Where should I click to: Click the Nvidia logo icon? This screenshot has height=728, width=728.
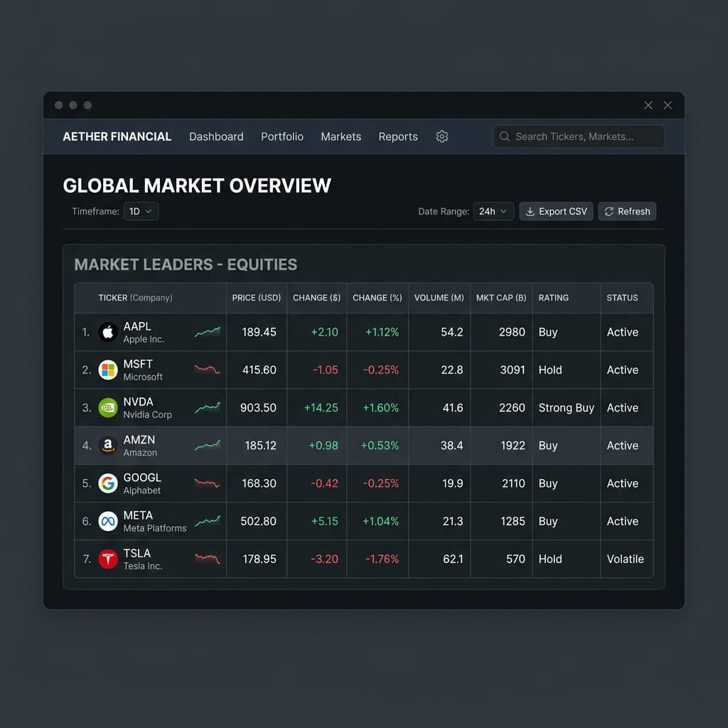pyautogui.click(x=108, y=407)
